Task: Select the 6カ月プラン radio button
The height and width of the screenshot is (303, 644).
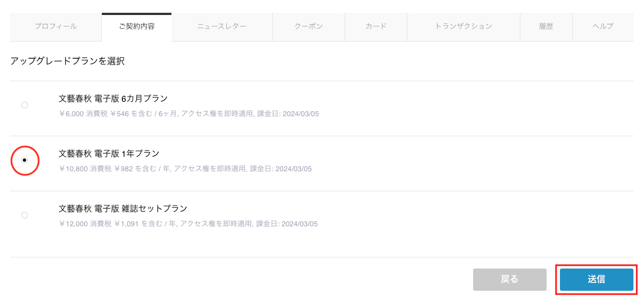Action: click(x=24, y=106)
